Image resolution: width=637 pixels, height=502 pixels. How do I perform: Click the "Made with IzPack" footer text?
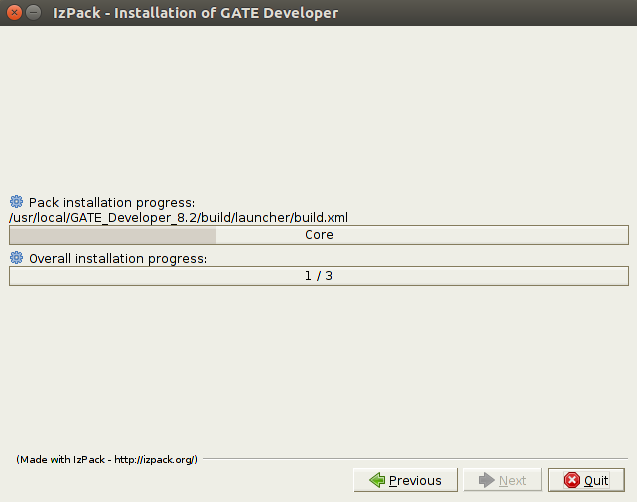point(107,459)
